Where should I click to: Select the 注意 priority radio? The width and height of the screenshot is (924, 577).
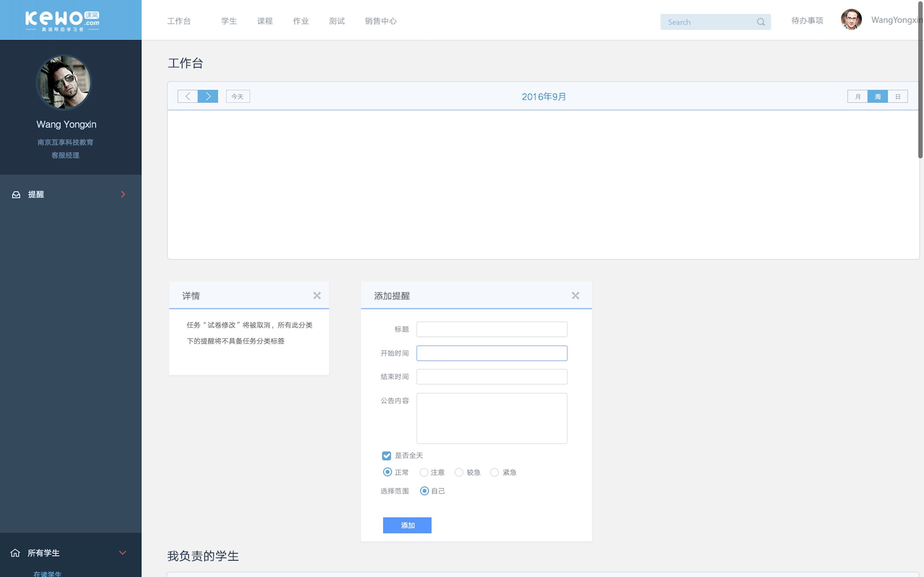tap(424, 472)
